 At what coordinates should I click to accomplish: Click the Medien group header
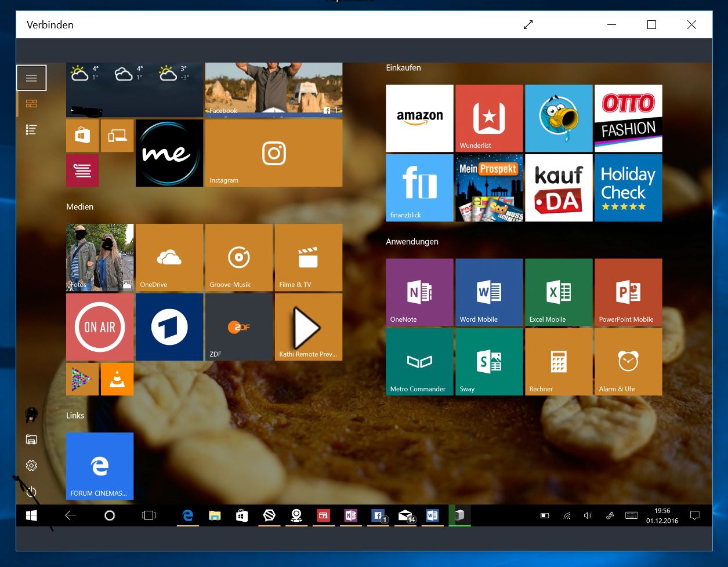coord(79,207)
